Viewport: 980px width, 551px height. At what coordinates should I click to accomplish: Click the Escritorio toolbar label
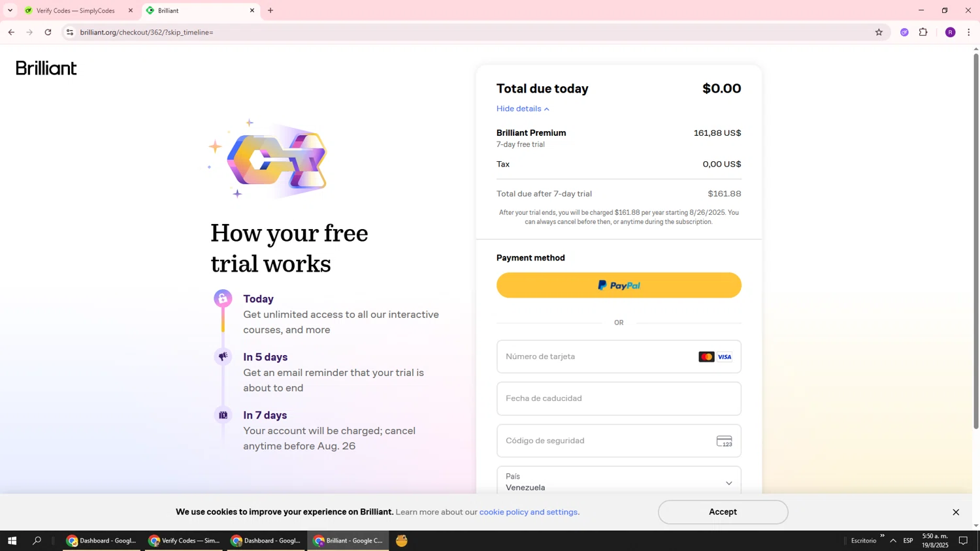click(863, 541)
